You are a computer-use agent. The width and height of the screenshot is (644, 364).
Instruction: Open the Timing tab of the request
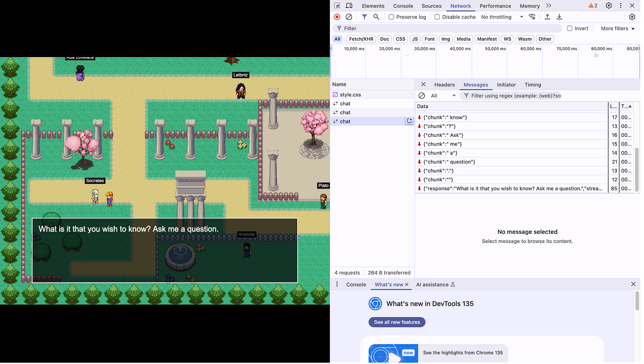coord(533,84)
